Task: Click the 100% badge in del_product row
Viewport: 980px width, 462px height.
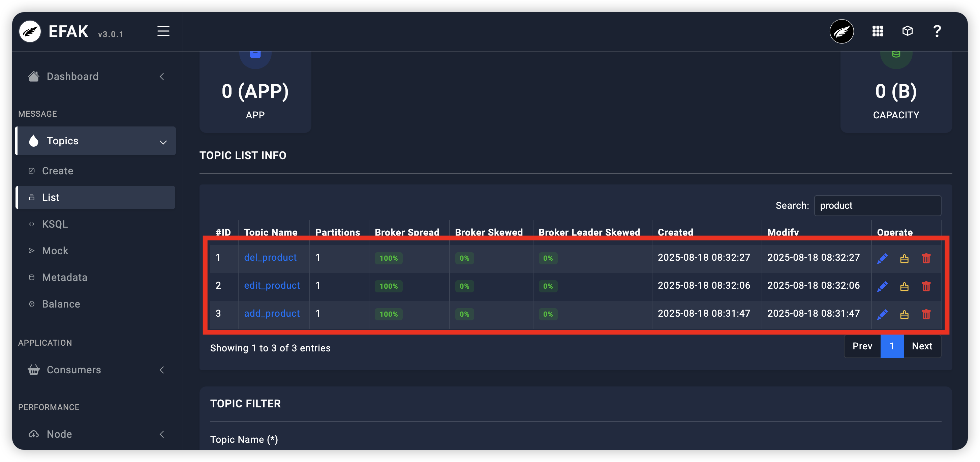Action: click(389, 258)
